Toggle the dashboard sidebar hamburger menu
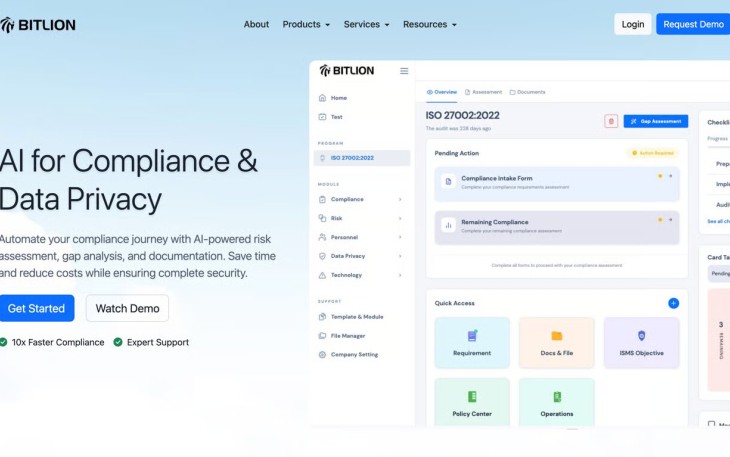Screen dimensions: 730x457 (x=404, y=71)
